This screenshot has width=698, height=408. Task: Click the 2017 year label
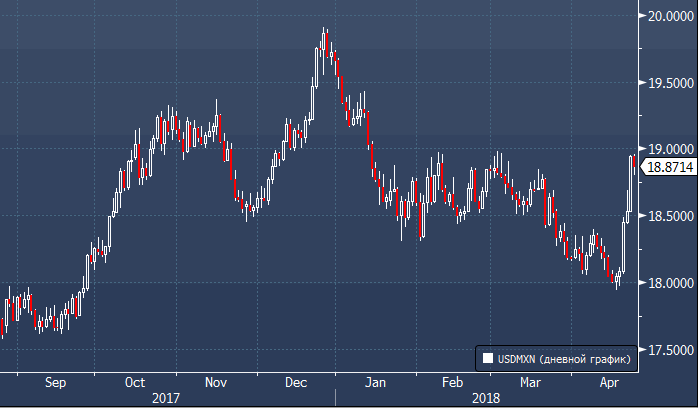166,397
